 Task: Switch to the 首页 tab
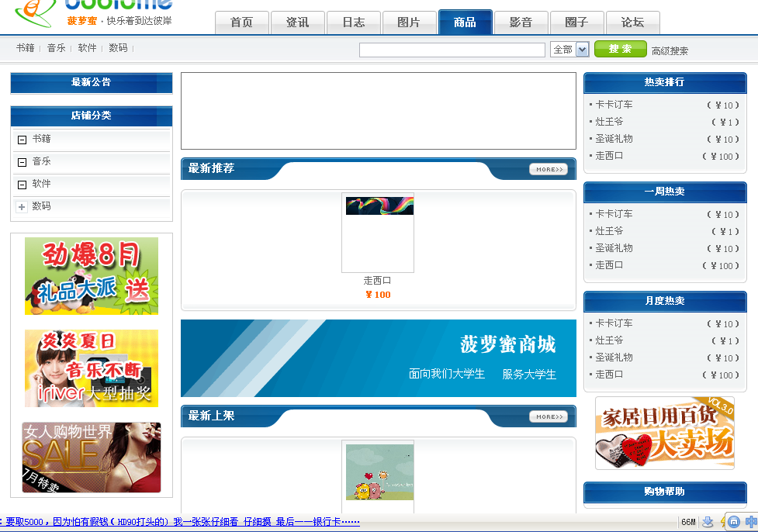click(242, 22)
